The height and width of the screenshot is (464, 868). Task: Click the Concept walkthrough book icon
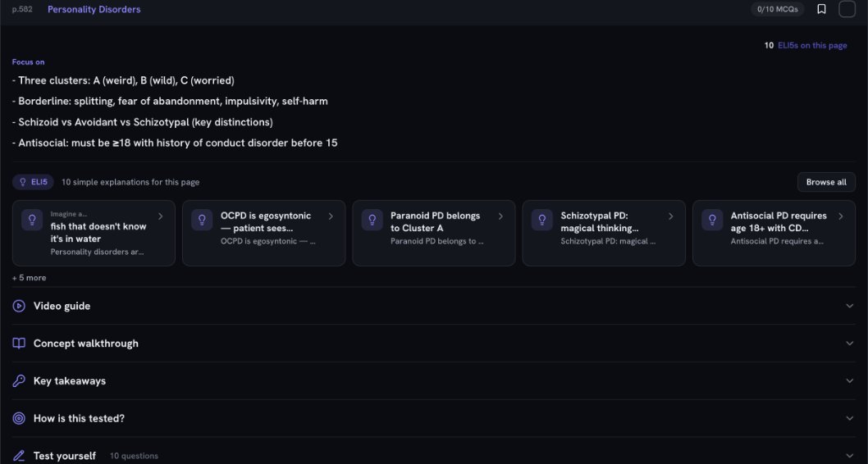19,343
